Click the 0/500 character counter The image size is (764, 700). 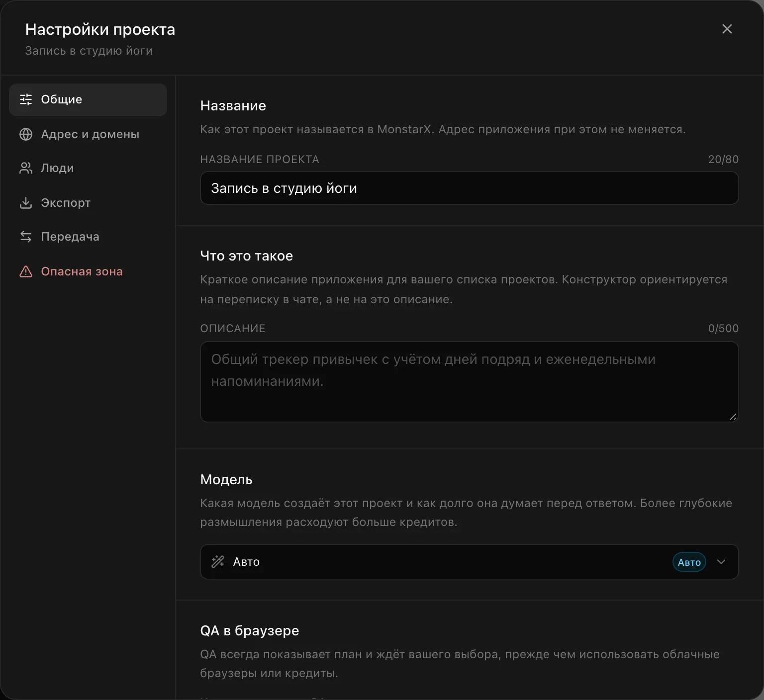click(x=723, y=328)
